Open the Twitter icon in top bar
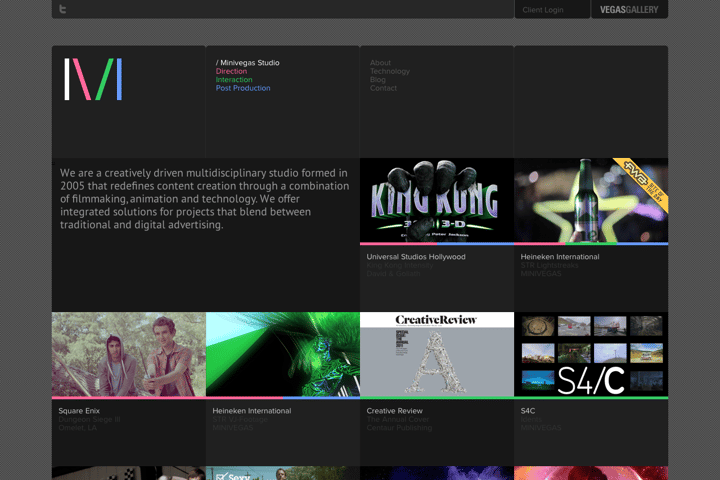 click(63, 9)
